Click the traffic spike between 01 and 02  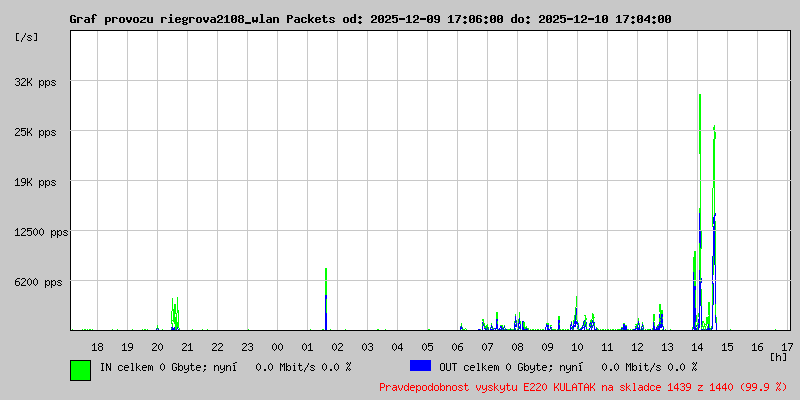(x=326, y=299)
